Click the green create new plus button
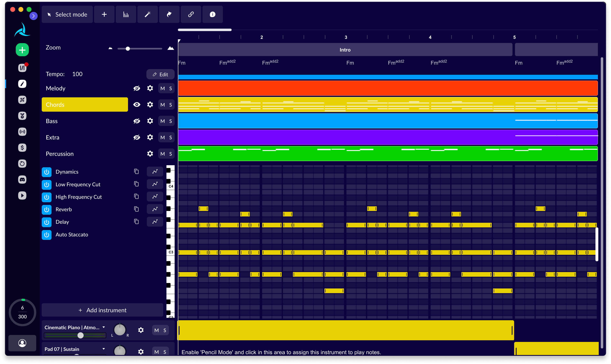Viewport: 611px width, 364px height. 22,50
